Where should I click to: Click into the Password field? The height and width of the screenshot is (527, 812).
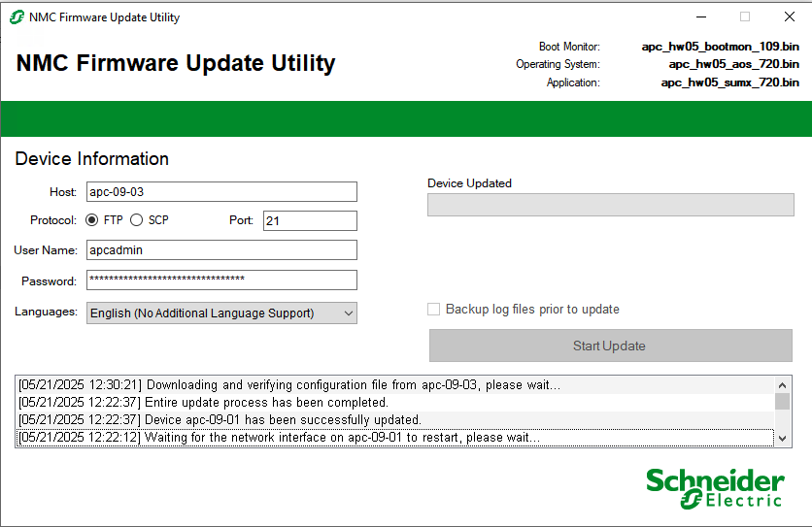click(x=221, y=280)
